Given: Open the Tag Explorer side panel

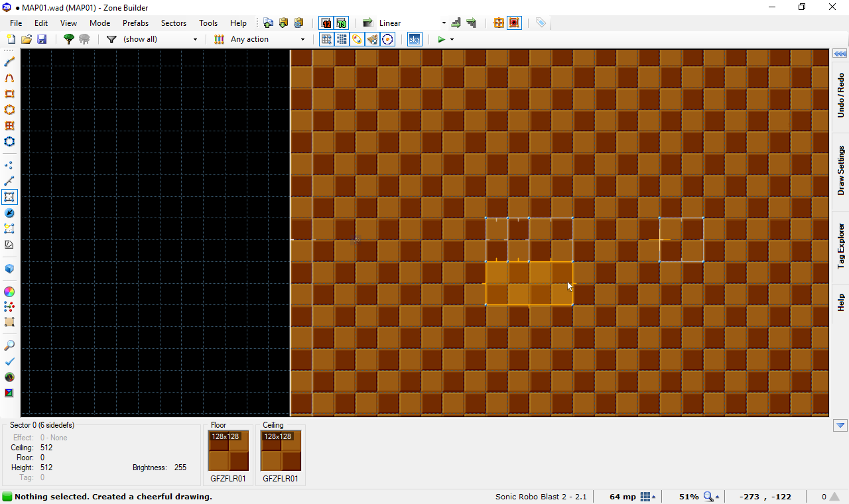Looking at the screenshot, I should click(x=840, y=245).
